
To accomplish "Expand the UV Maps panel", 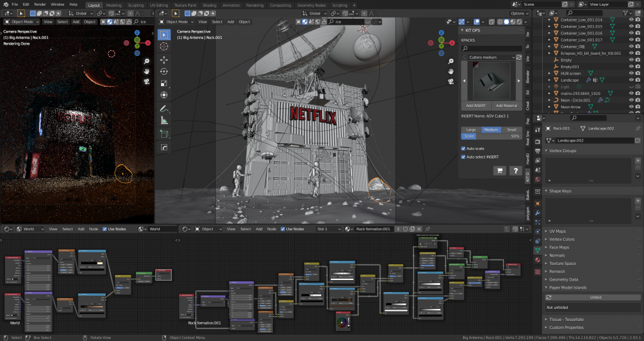I will click(x=547, y=232).
